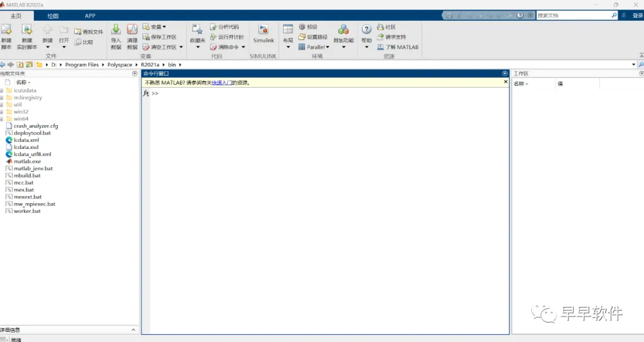The image size is (644, 342).
Task: Open the Open (打开) dropdown
Action: pyautogui.click(x=64, y=47)
